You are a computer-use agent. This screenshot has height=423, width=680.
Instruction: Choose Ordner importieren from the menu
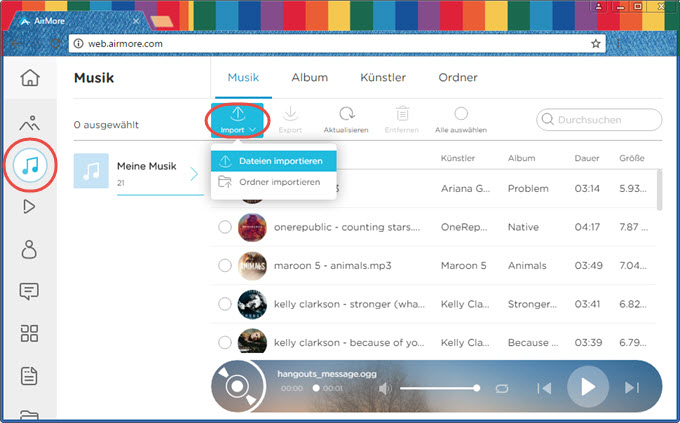[x=274, y=182]
